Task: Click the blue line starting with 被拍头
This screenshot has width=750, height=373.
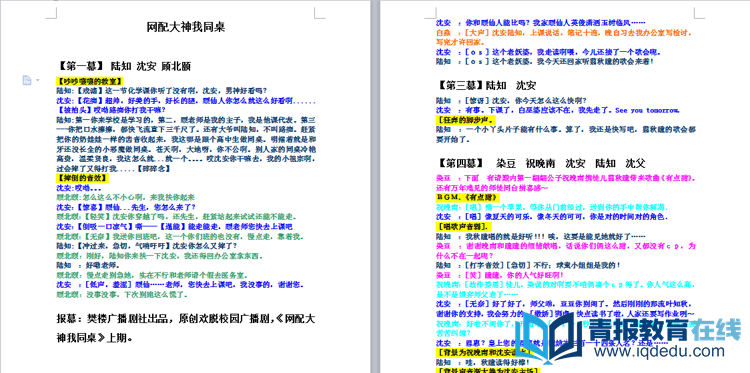Action: pos(110,110)
